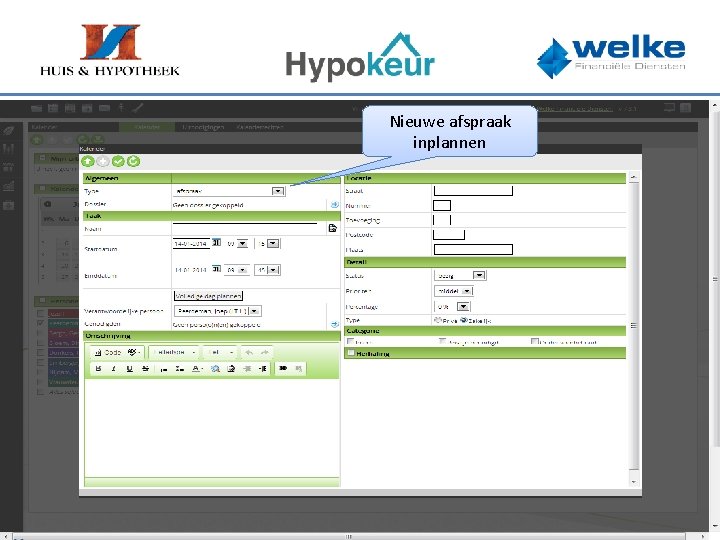Click in the Toevoeging input field
720x540 pixels.
tap(442, 220)
